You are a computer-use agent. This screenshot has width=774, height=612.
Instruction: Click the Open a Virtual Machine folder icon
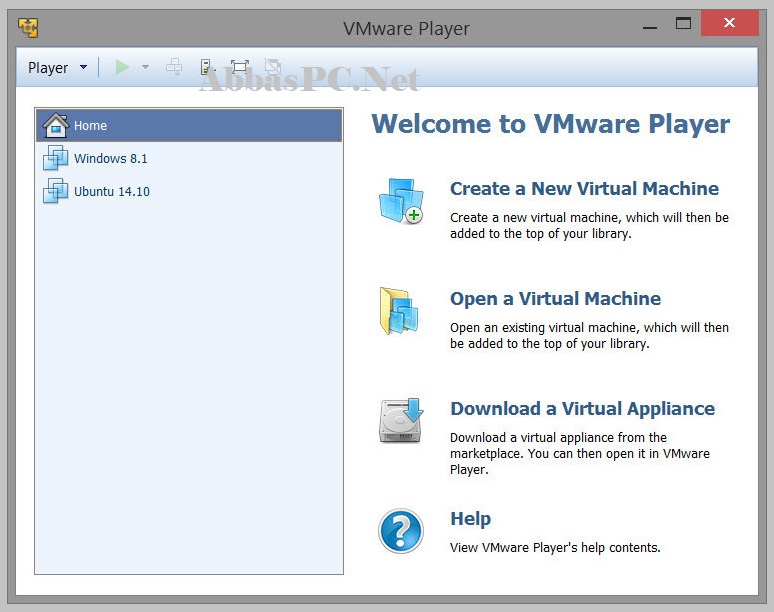click(399, 311)
